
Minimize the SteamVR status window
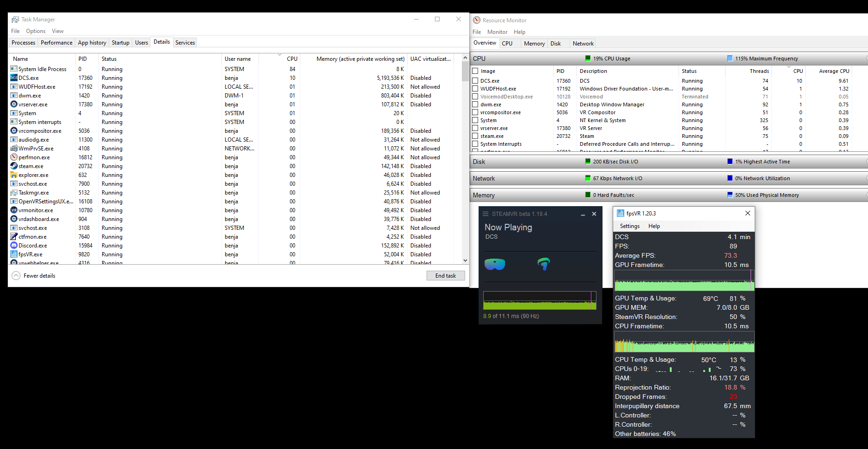583,214
